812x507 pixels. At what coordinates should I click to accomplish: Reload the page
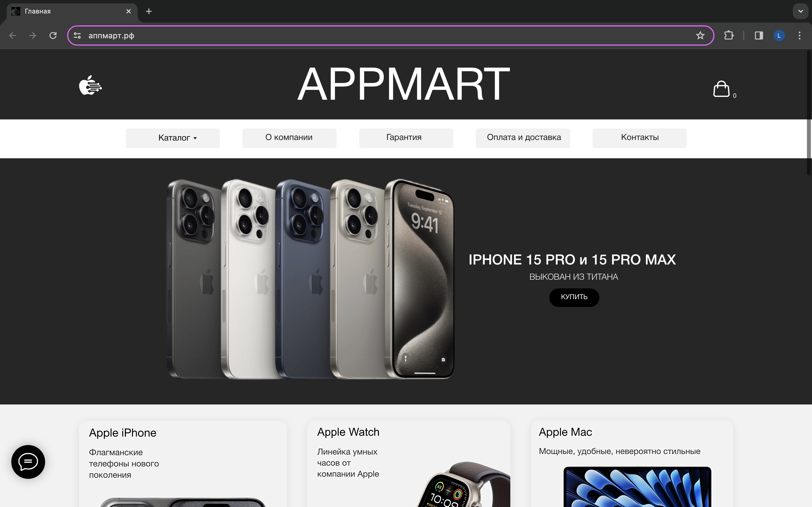53,35
